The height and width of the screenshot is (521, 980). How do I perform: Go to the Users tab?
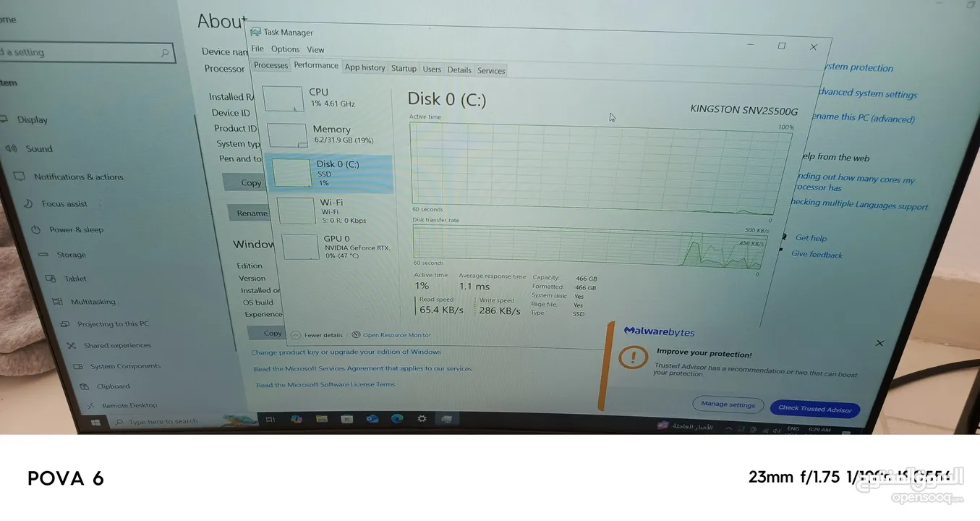click(432, 69)
